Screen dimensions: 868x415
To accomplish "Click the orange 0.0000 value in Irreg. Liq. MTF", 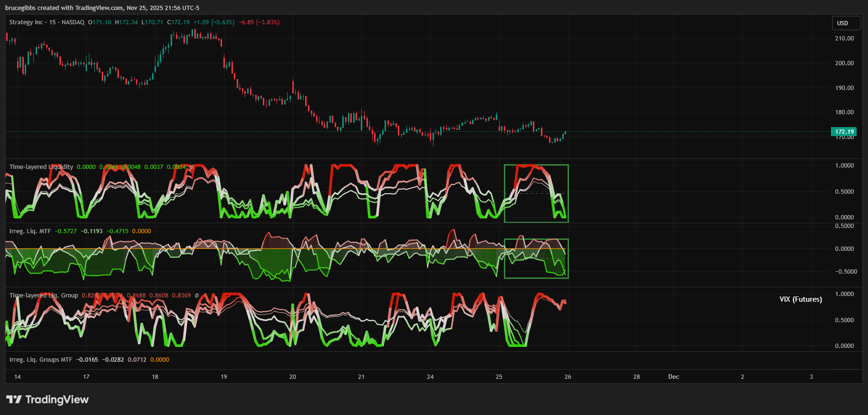I will coord(141,231).
